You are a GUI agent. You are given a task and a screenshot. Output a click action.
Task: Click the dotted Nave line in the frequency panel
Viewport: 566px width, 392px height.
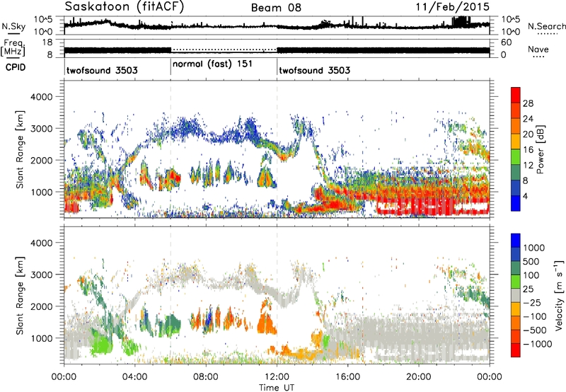pyautogui.click(x=224, y=50)
